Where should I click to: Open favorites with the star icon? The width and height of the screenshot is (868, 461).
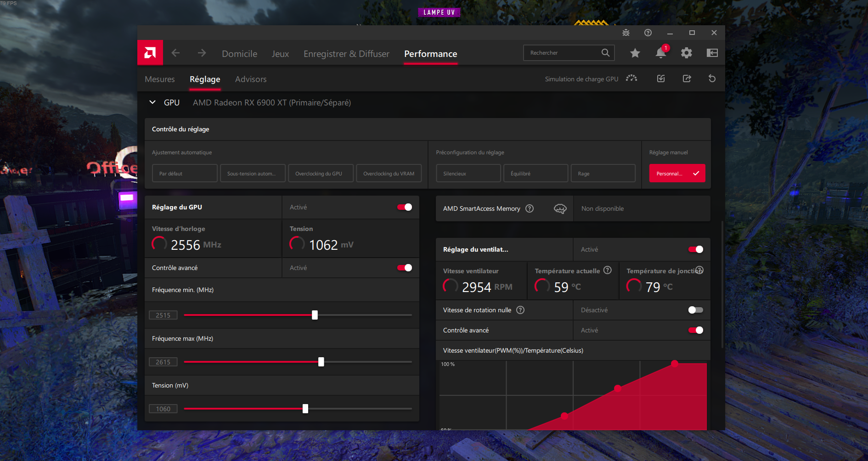635,53
